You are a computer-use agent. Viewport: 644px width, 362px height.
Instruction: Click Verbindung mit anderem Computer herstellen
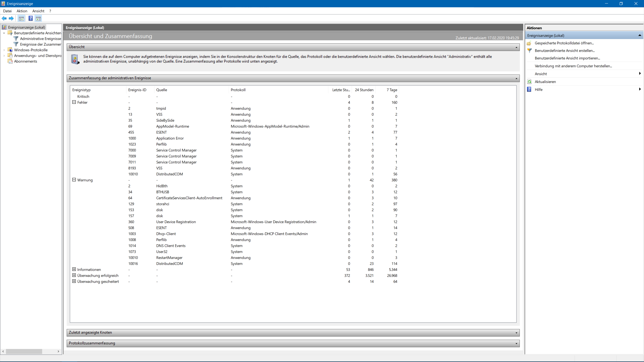pyautogui.click(x=573, y=66)
